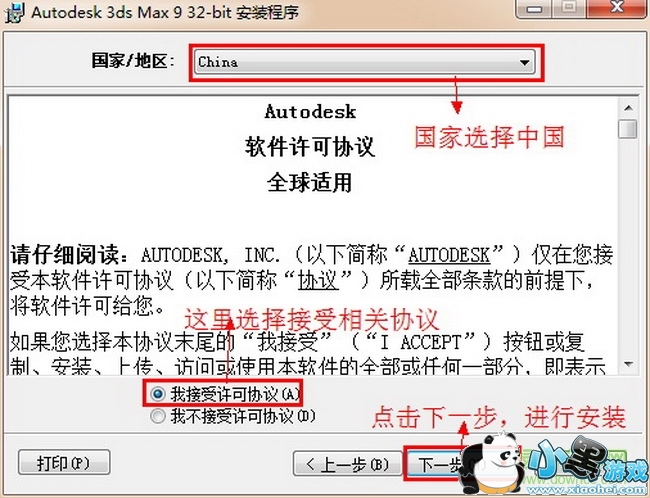Viewport: 650px width, 498px height.
Task: Click license scrollbar up arrow
Action: point(628,108)
